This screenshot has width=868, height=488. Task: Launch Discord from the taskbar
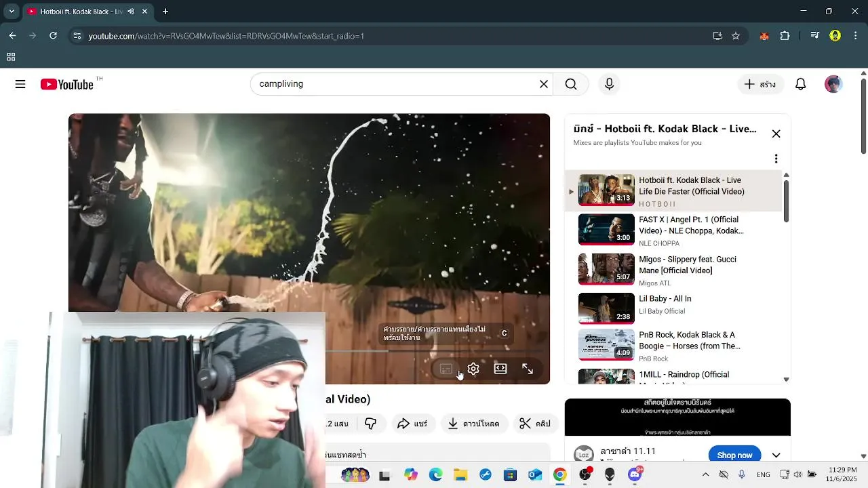[635, 474]
